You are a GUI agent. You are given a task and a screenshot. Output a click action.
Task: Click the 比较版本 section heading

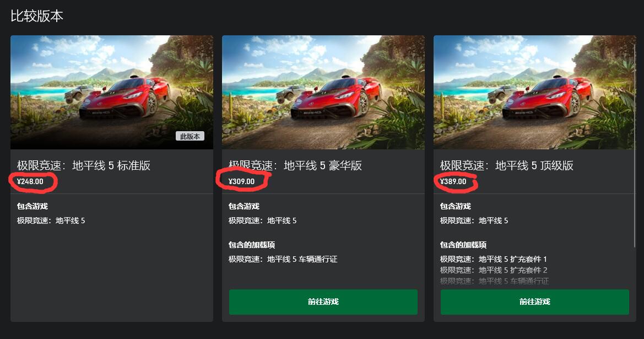click(37, 16)
